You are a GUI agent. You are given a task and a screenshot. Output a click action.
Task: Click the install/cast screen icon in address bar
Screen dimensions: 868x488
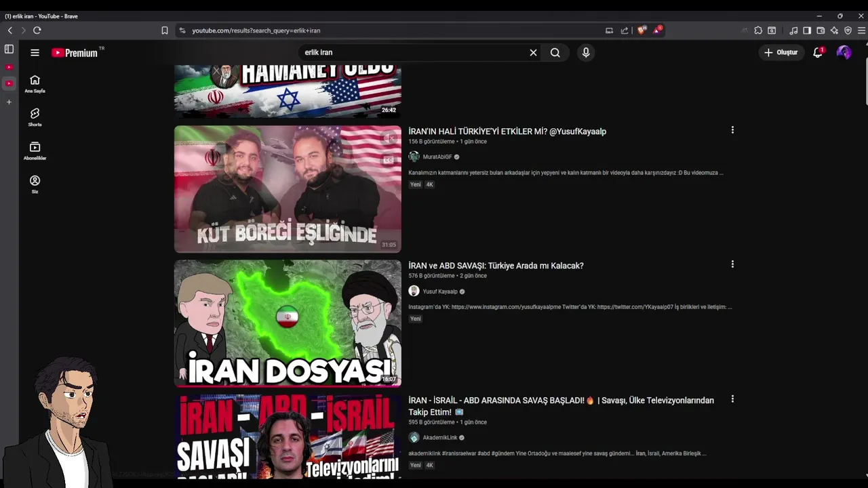coord(609,30)
